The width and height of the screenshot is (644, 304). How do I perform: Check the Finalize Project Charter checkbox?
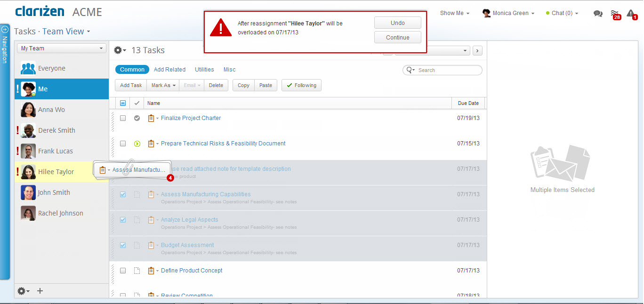point(123,118)
